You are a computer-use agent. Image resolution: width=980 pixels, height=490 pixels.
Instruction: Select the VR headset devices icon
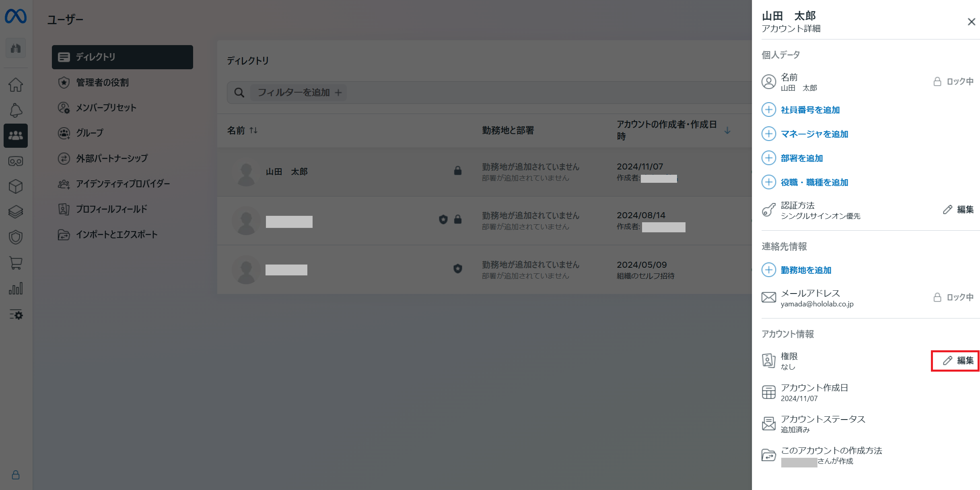click(x=16, y=161)
